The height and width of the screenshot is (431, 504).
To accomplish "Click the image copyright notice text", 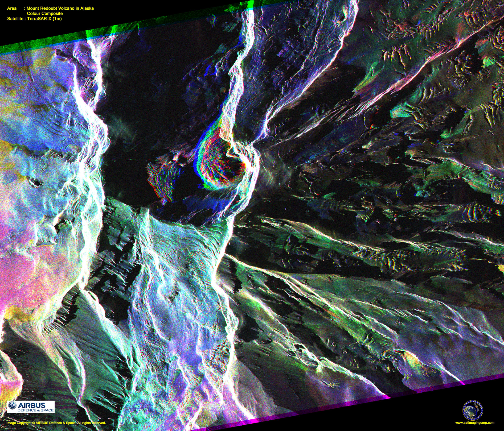I will point(56,423).
